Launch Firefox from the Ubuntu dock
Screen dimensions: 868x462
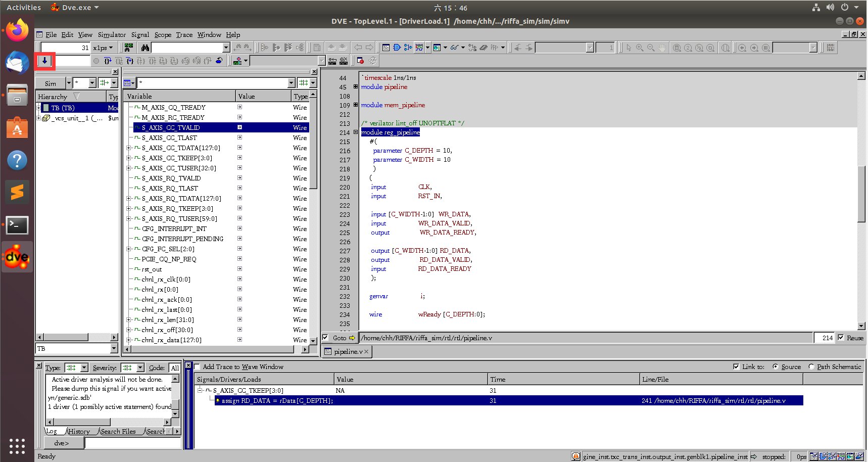tap(17, 30)
